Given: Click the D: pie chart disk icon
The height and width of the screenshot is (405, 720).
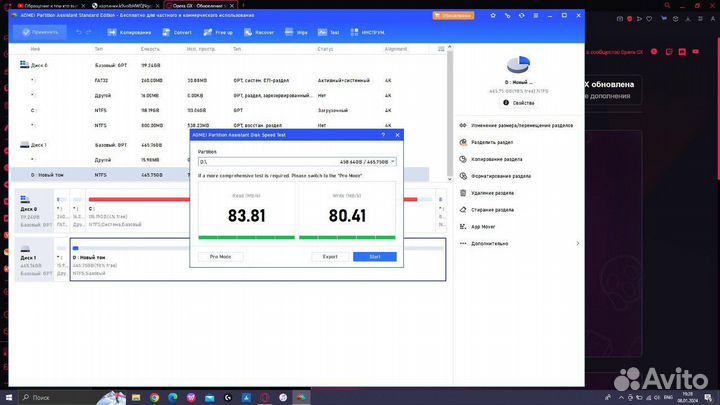Looking at the screenshot, I should pyautogui.click(x=518, y=64).
